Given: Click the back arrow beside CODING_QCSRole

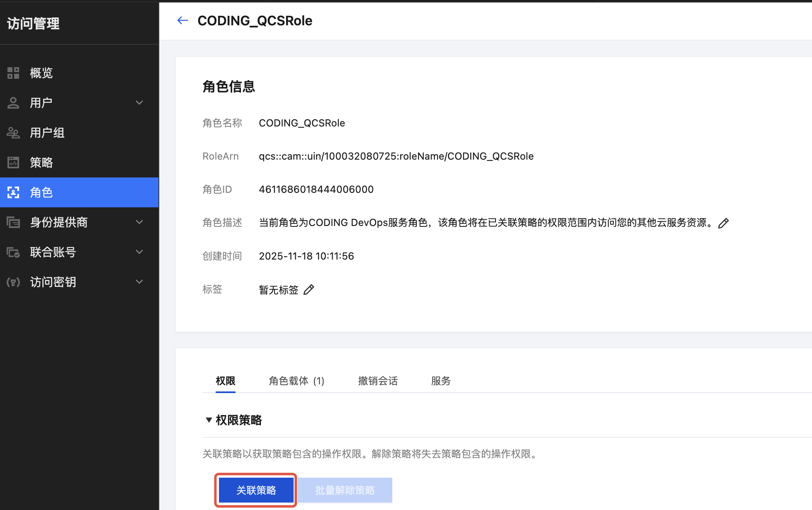Looking at the screenshot, I should coord(182,20).
